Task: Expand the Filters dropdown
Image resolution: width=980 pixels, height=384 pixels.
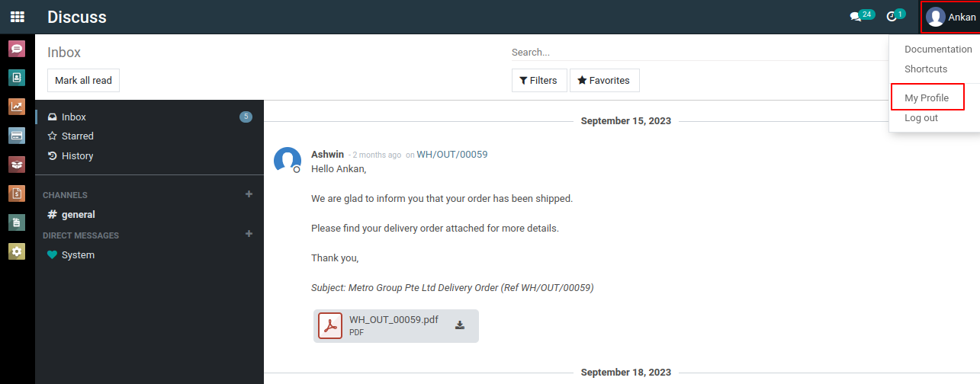Action: [x=539, y=80]
